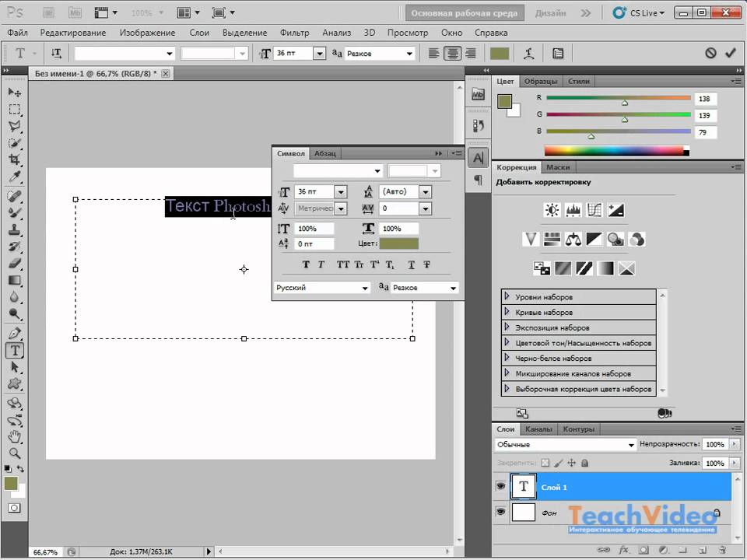
Task: Hide the Слой 1 text layer
Action: click(x=500, y=487)
